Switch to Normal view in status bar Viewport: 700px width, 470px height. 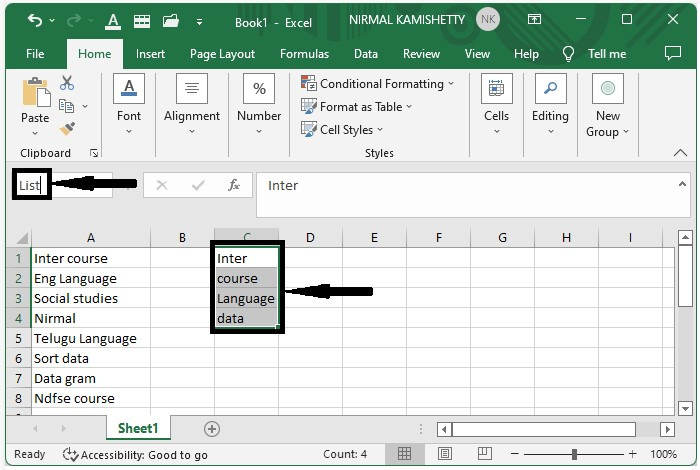[405, 454]
